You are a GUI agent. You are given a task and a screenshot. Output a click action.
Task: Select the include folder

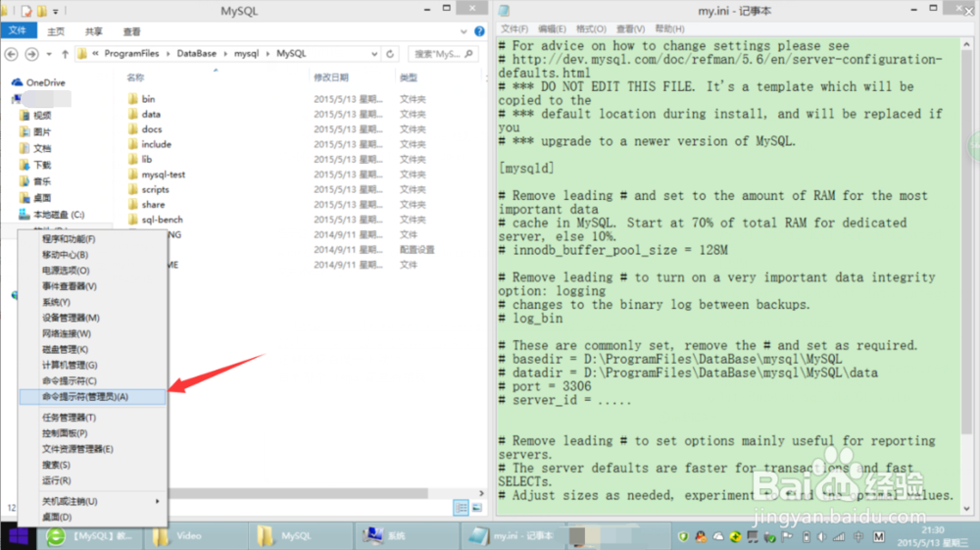pos(156,144)
